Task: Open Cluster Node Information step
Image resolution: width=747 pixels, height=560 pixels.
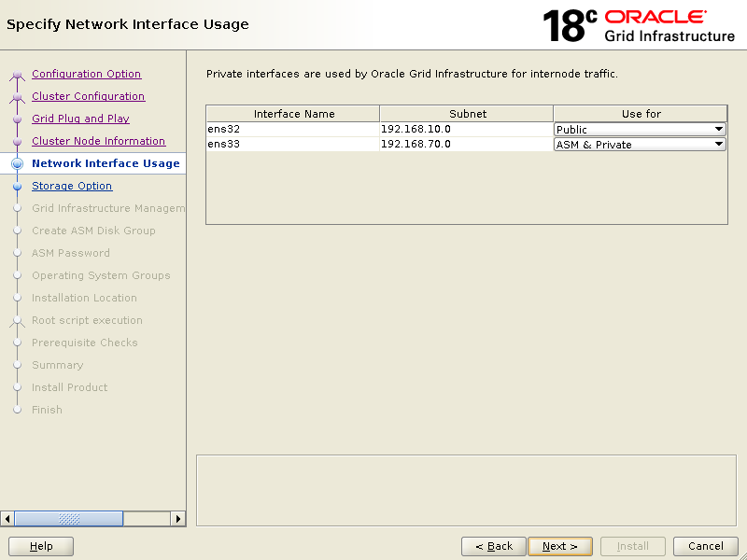Action: point(99,141)
